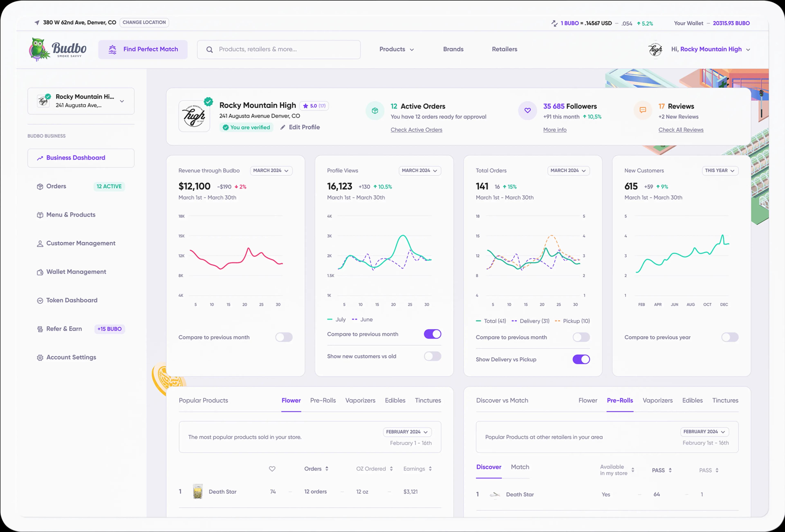Click the CHANGE LOCATION button
The width and height of the screenshot is (785, 532).
click(144, 23)
